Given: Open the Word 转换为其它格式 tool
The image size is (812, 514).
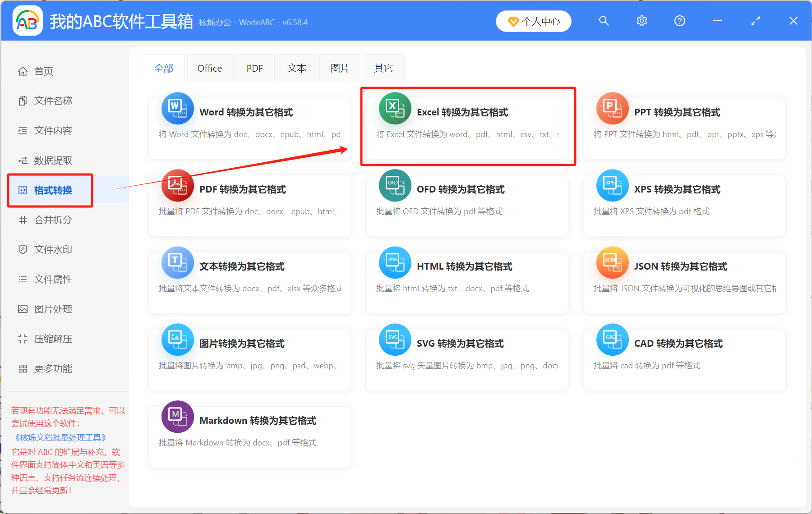Looking at the screenshot, I should (249, 122).
